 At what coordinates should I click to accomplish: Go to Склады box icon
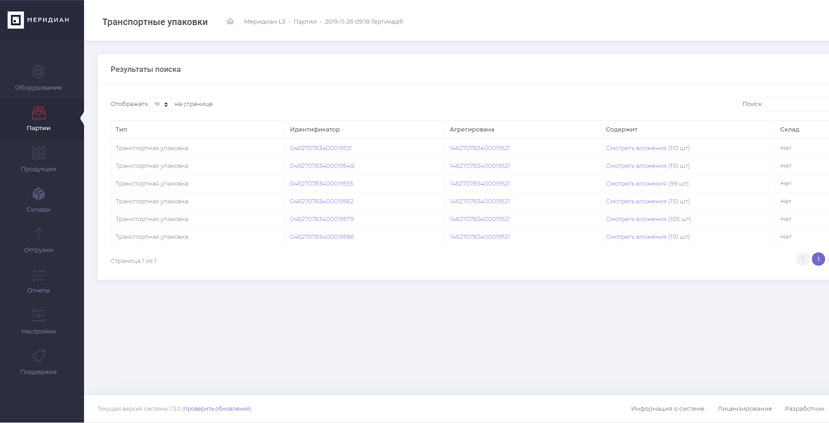(39, 194)
